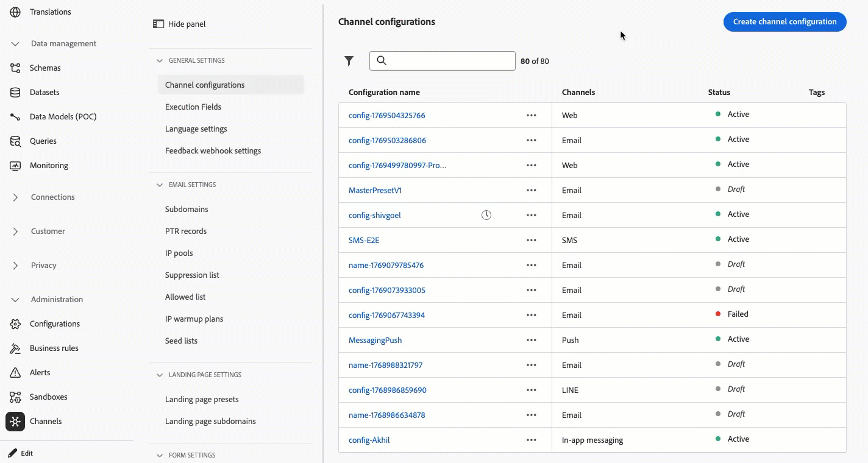
Task: Click Create channel configuration button
Action: coord(784,22)
